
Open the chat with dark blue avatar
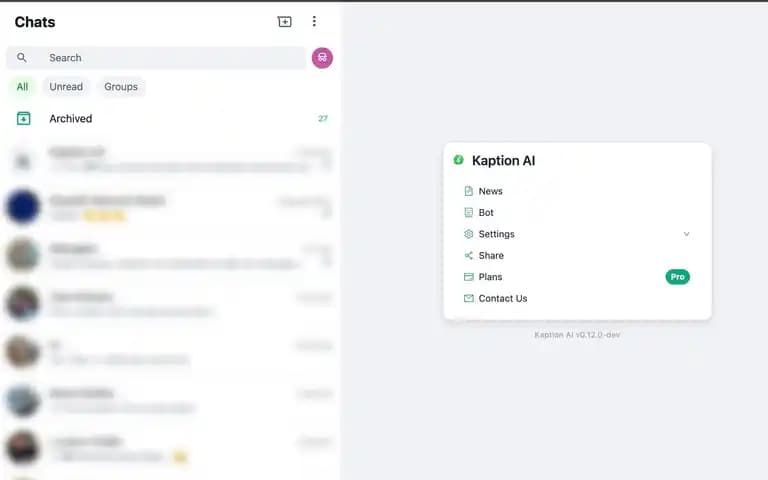click(170, 207)
